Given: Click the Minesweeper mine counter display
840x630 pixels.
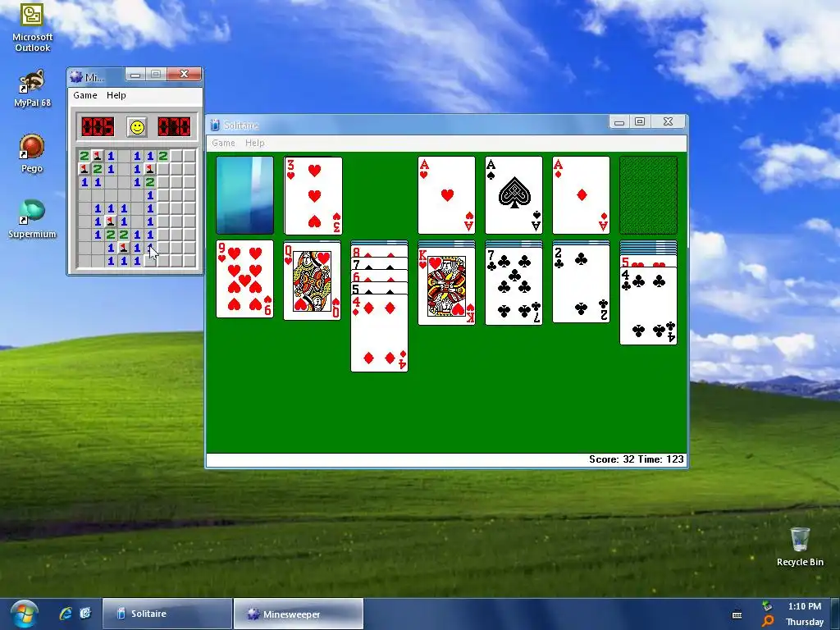Looking at the screenshot, I should point(98,127).
